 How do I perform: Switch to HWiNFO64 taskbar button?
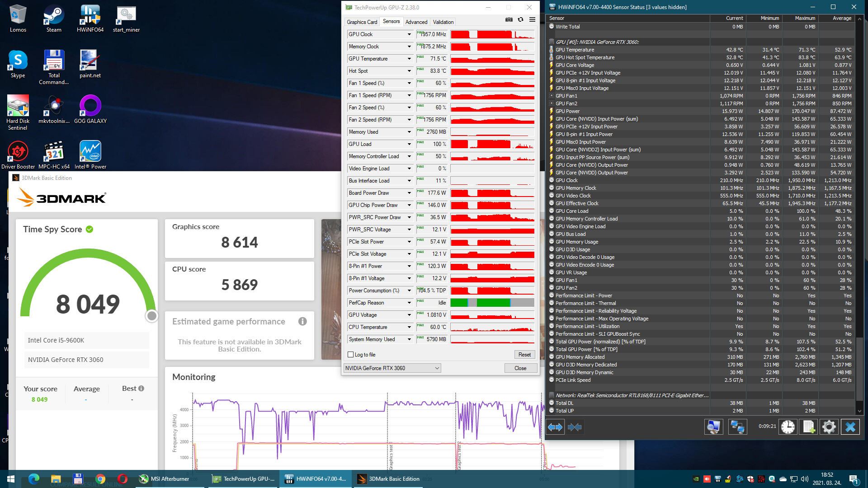point(316,479)
